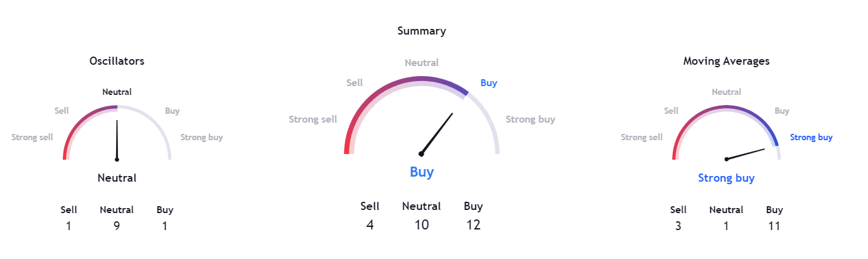Click the Oscillators Neutral count 9
The image size is (868, 259).
pos(117,226)
